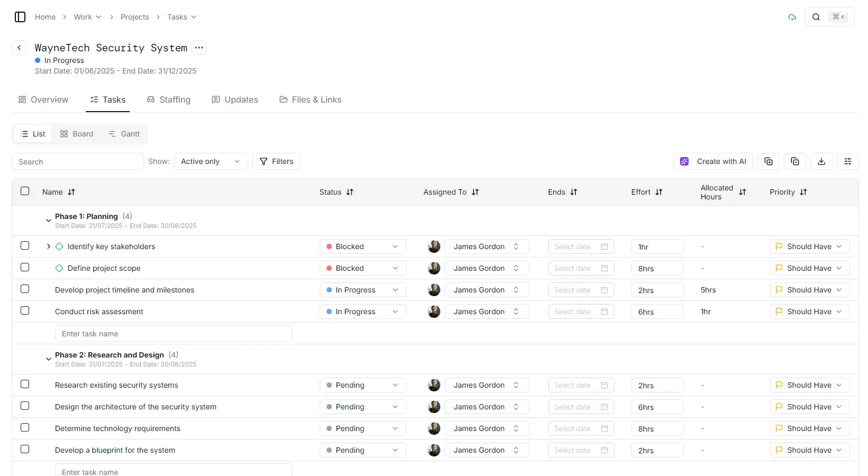Click the green cloud sync icon
868x476 pixels.
coord(792,17)
